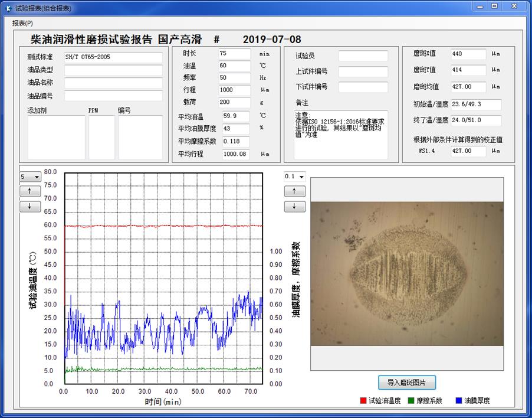The image size is (532, 418).
Task: Click the down arrow under the 0.1 dropdown
Action: [x=294, y=206]
